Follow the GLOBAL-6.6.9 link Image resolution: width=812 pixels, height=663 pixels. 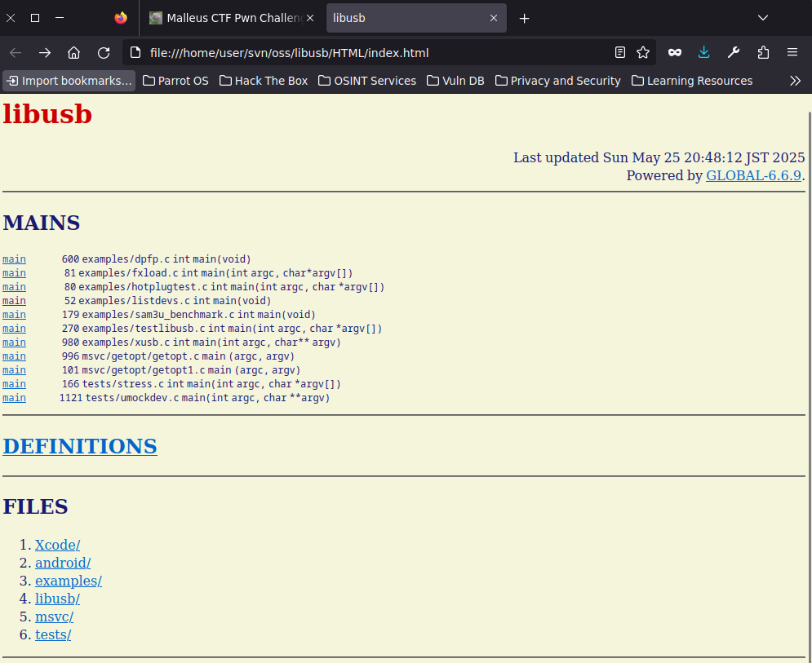[x=752, y=175]
